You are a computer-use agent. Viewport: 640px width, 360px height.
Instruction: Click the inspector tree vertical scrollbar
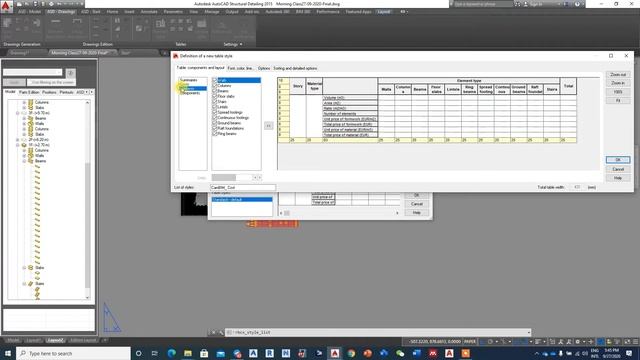(87, 200)
